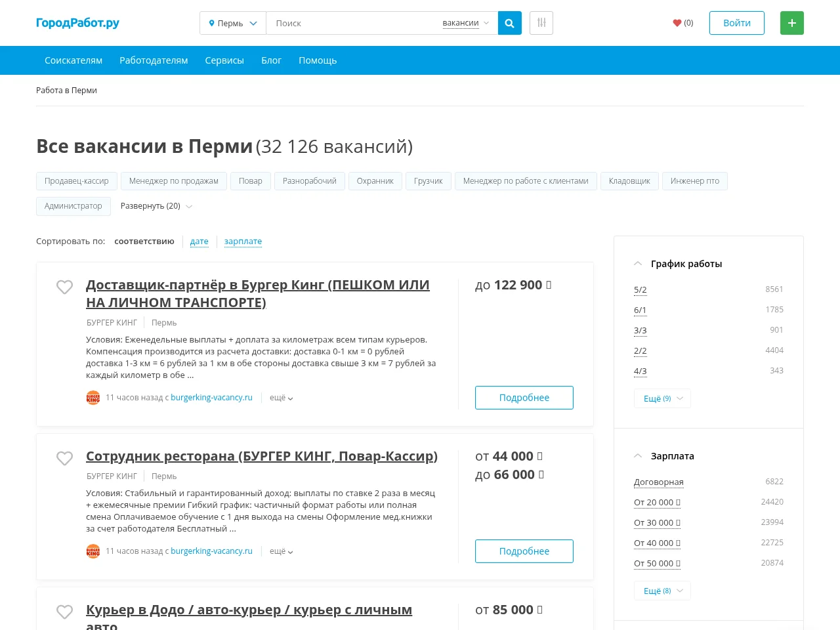The width and height of the screenshot is (840, 630).
Task: Select the Администратор tag
Action: tap(73, 206)
